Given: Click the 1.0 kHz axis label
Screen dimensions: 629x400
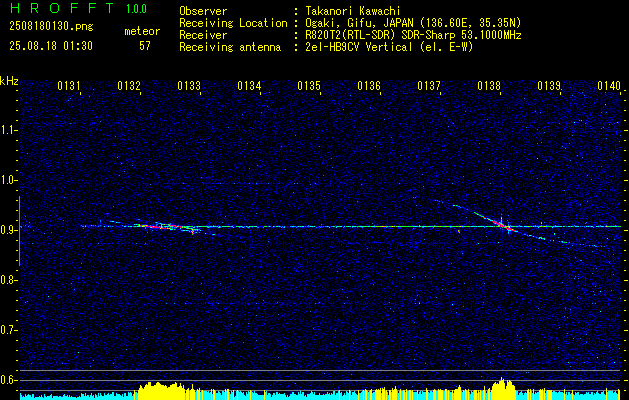Looking at the screenshot, I should coord(8,181).
